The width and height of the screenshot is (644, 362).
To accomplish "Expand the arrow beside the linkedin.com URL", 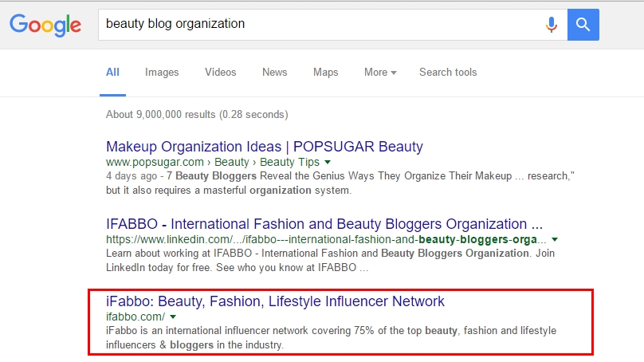I will pyautogui.click(x=555, y=239).
